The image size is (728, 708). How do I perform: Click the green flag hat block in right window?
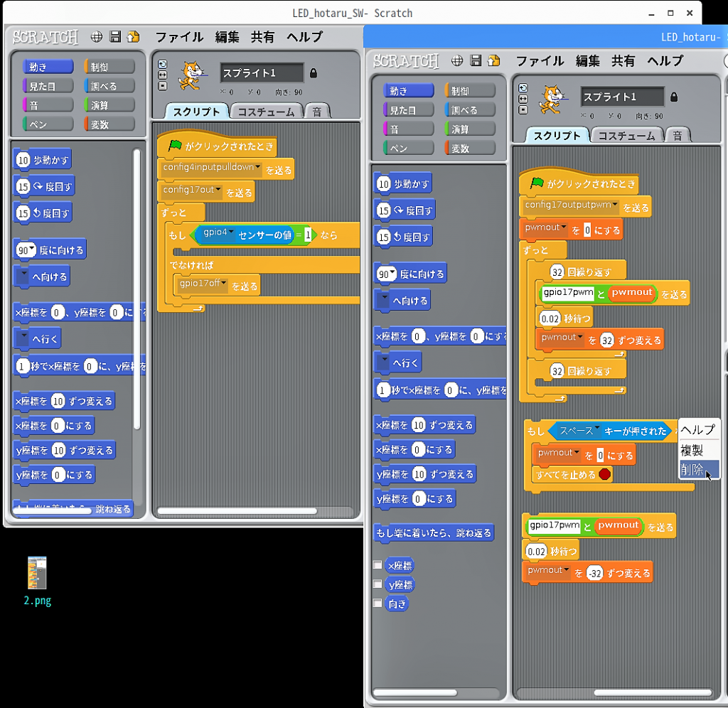click(579, 183)
